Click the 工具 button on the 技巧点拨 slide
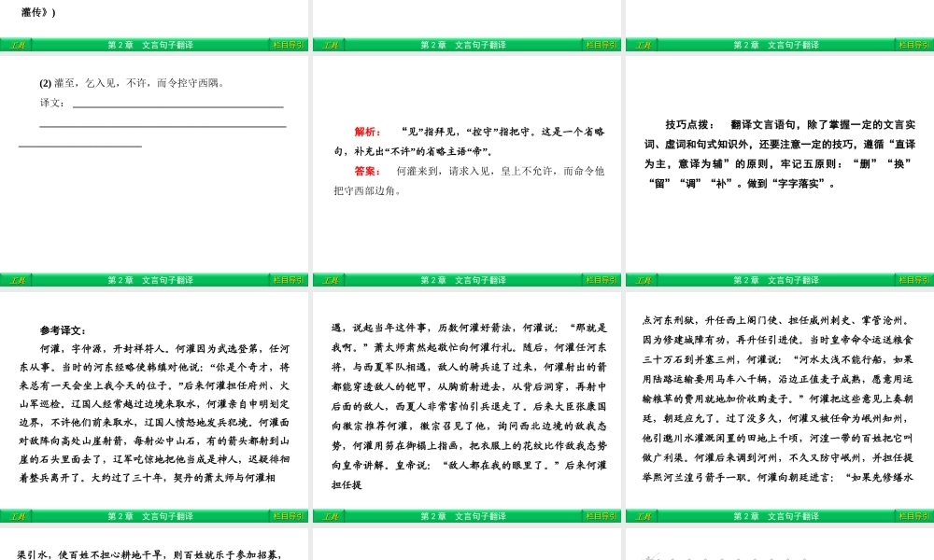This screenshot has width=934, height=560. tap(643, 280)
